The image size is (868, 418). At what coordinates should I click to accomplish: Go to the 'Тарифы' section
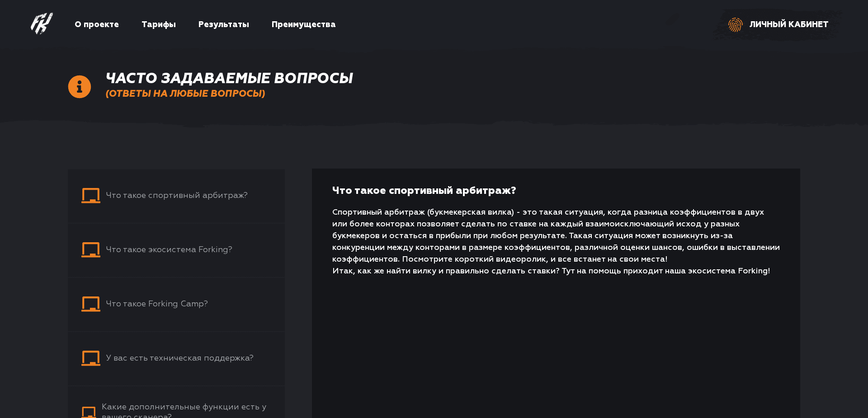click(x=159, y=24)
